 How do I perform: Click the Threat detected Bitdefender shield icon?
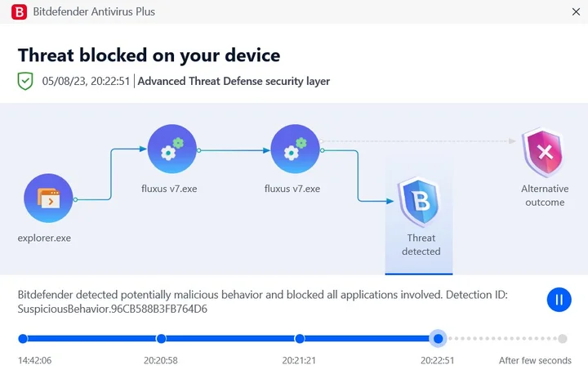pyautogui.click(x=419, y=202)
